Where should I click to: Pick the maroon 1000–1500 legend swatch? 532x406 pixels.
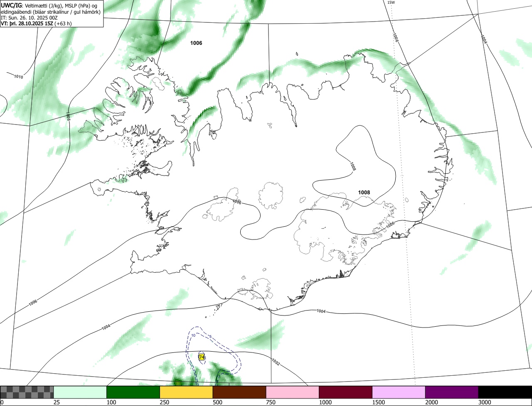click(x=345, y=392)
